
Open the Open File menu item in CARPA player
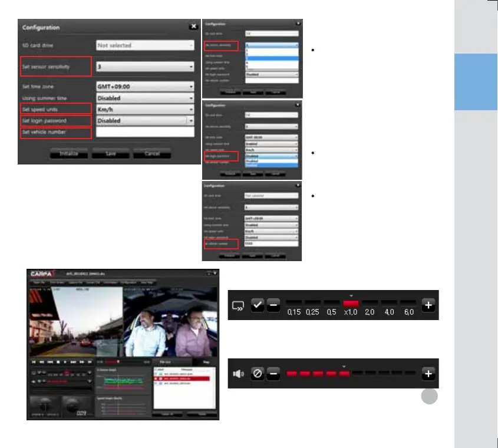39,282
